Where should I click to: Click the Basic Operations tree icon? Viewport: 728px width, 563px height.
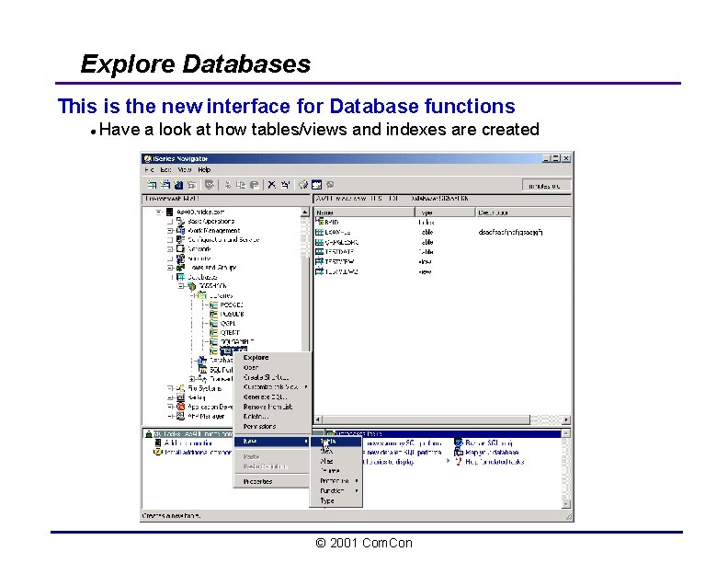tap(180, 221)
